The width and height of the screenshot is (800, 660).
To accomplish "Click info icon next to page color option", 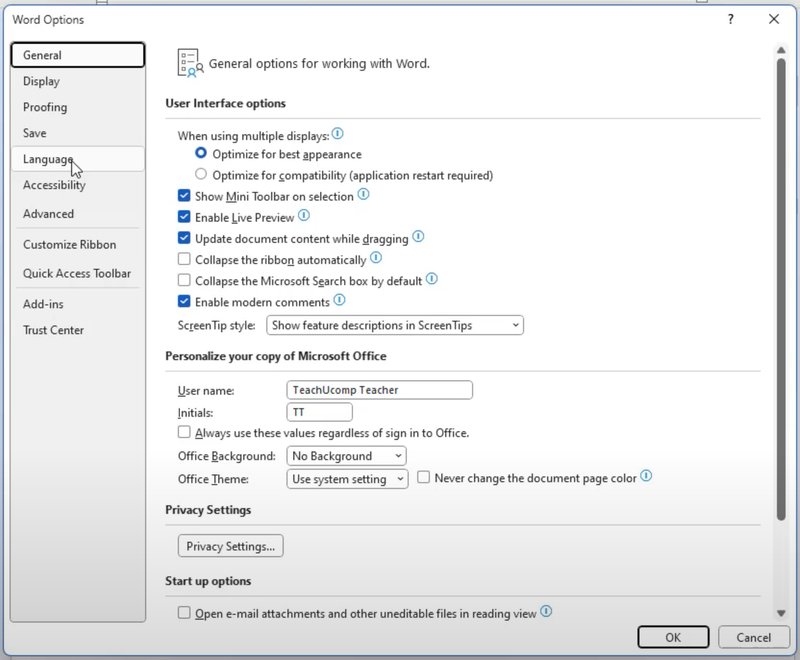I will (646, 477).
